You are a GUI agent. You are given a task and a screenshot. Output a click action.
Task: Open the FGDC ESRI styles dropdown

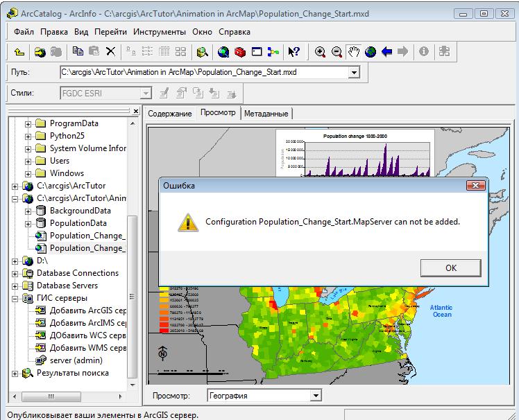pos(145,94)
